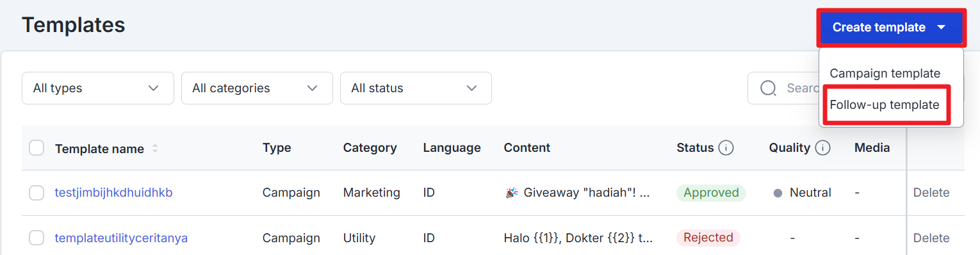The height and width of the screenshot is (255, 980).
Task: Choose Campaign template menu option
Action: (885, 73)
